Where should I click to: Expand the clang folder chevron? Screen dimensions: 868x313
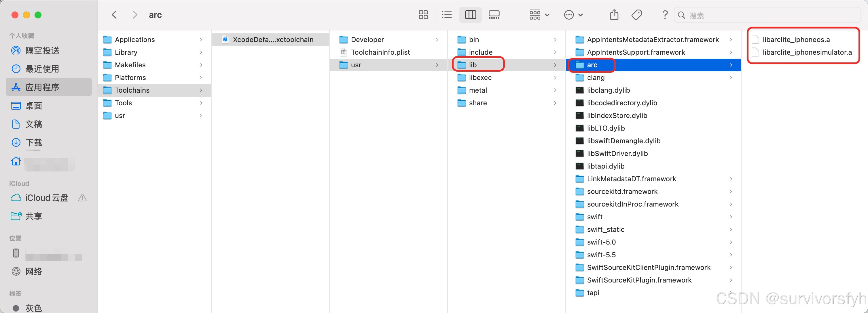(731, 78)
